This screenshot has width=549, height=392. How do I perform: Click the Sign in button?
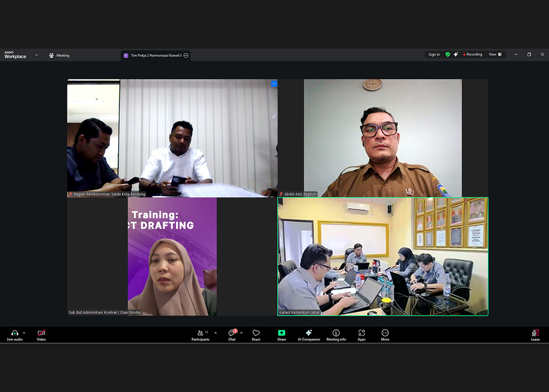tap(434, 54)
